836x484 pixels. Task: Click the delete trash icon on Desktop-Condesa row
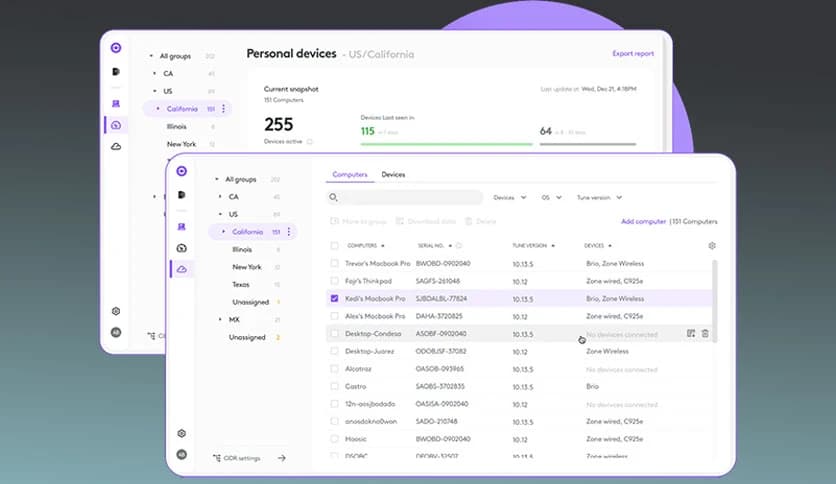(x=705, y=333)
